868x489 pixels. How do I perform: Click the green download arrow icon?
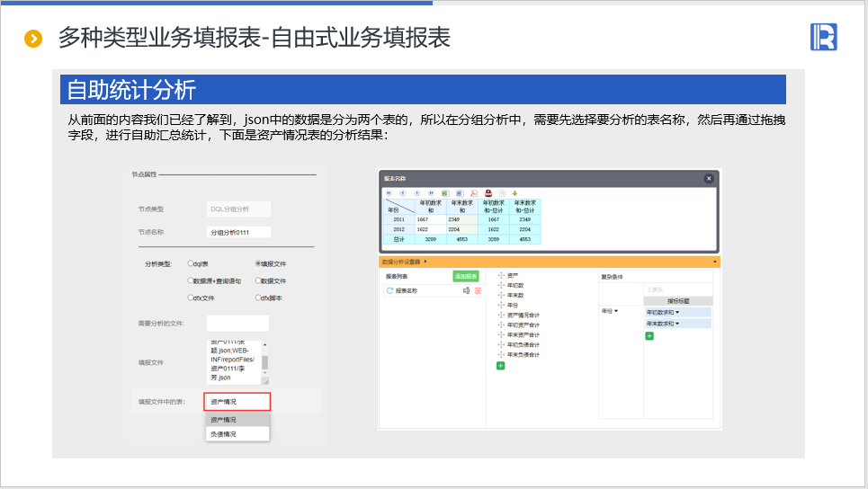515,192
